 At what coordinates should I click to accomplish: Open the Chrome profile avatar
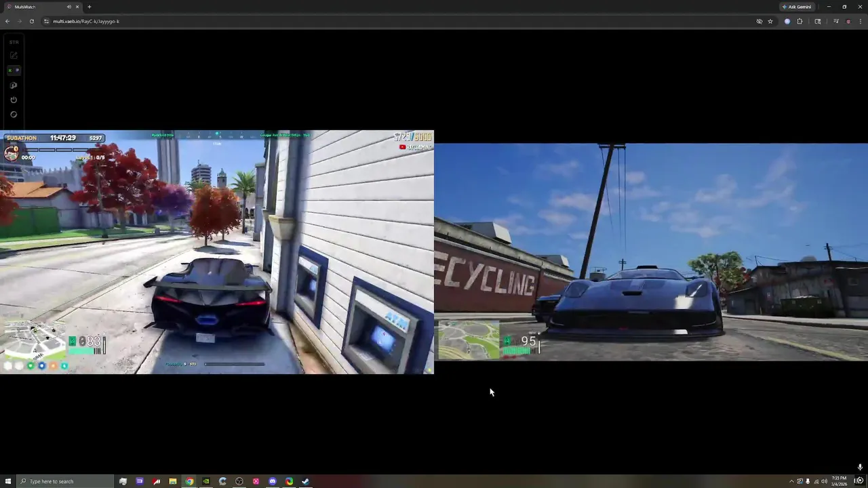(x=848, y=21)
